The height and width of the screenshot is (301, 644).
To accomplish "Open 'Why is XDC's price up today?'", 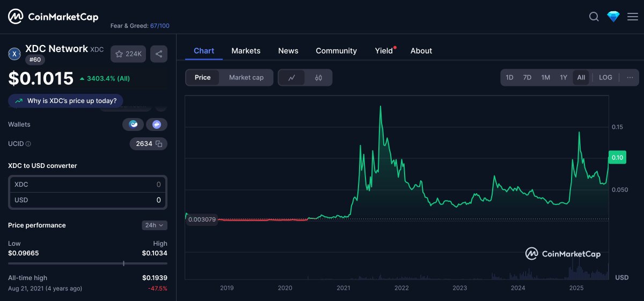I will [65, 100].
